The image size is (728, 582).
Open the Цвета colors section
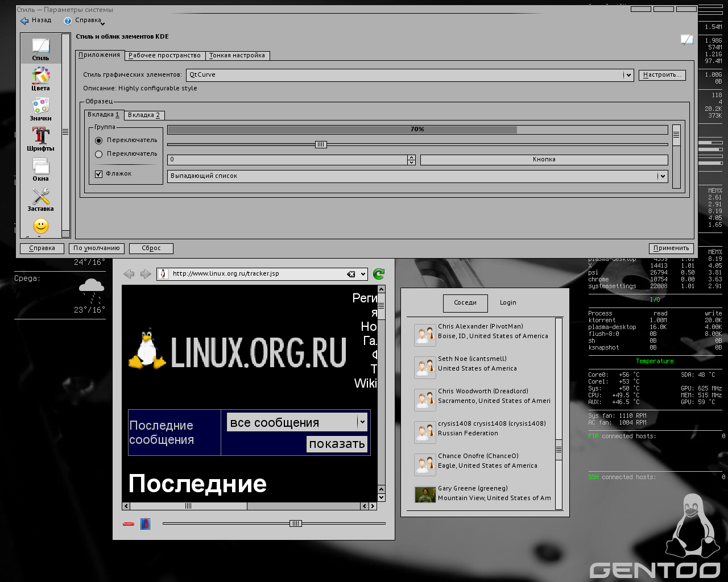pos(41,79)
